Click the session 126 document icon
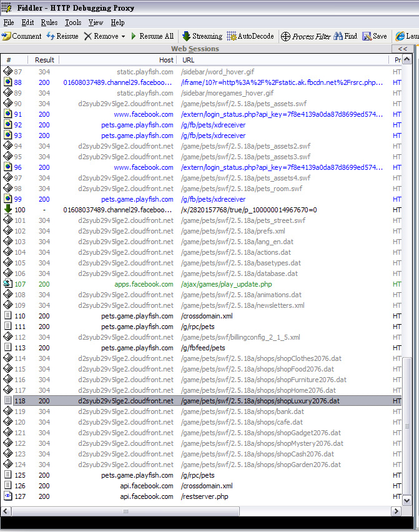419x532 pixels. (7, 485)
